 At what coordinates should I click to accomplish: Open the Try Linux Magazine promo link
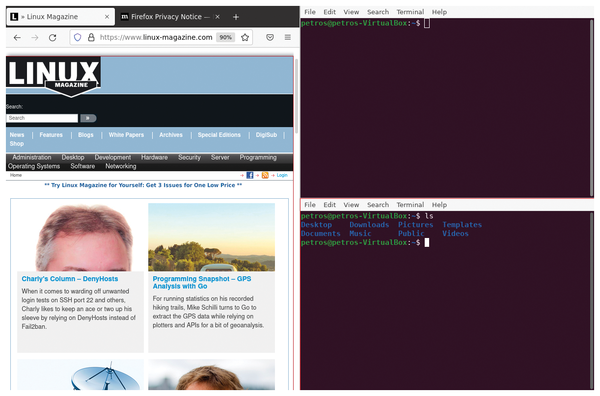point(143,185)
